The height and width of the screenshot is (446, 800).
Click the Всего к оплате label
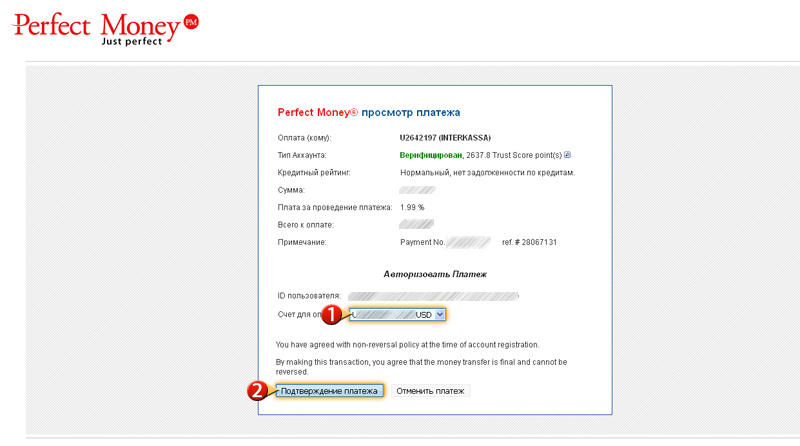305,225
